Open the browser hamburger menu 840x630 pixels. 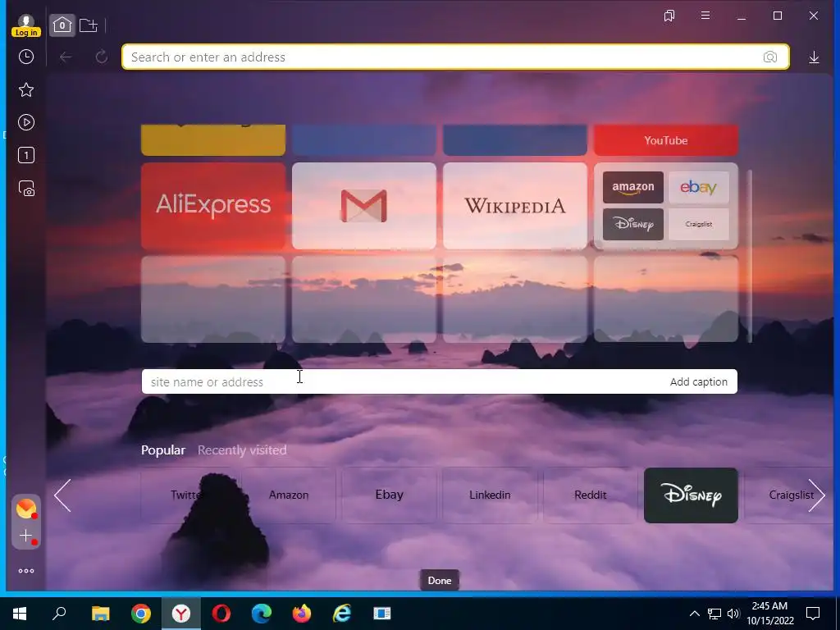click(x=705, y=16)
